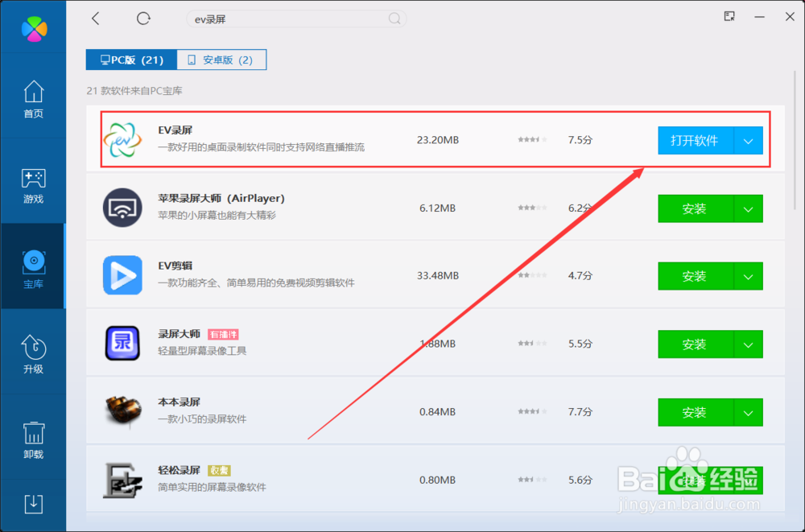805x532 pixels.
Task: Click description 苹果的小屏幕也能有大精彩
Action: coord(217,215)
